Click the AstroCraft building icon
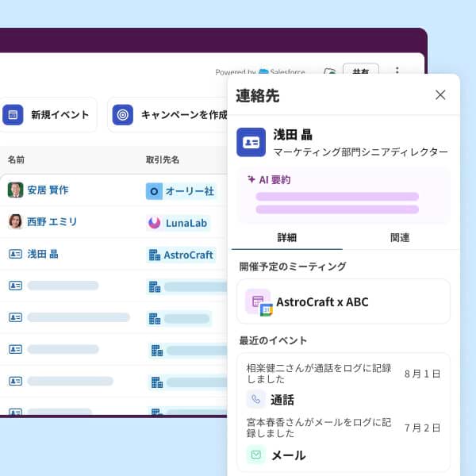 (x=155, y=255)
